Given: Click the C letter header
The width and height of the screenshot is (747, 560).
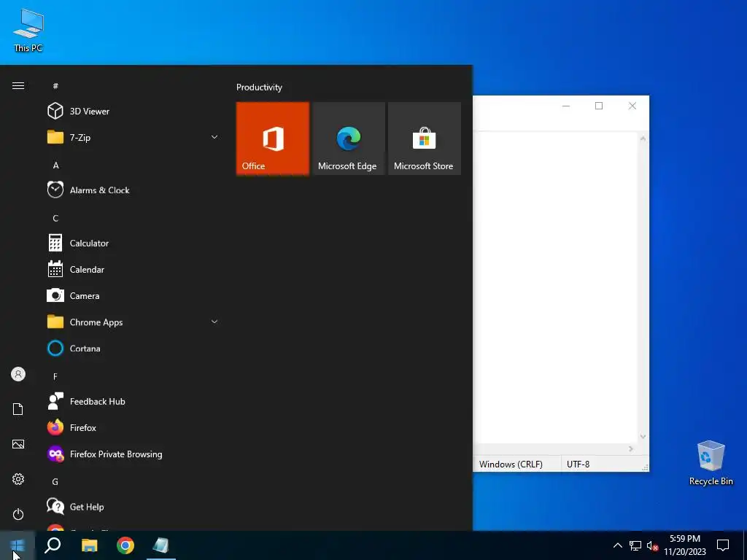Looking at the screenshot, I should point(55,218).
